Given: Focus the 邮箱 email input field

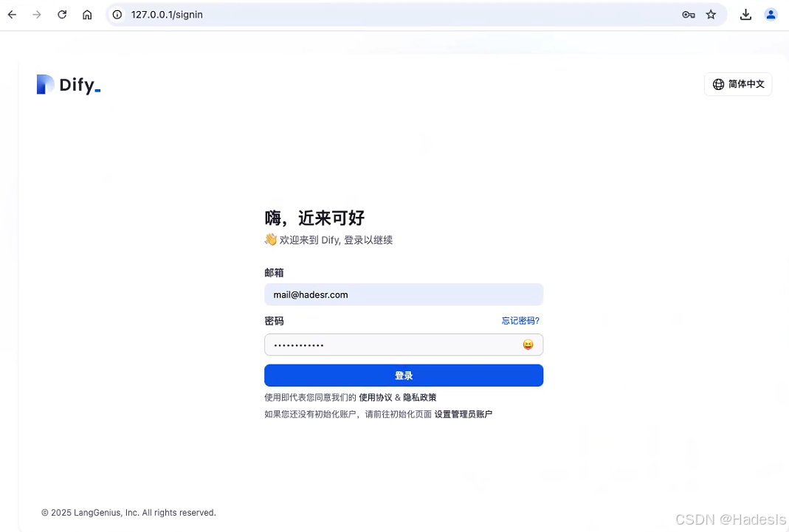Looking at the screenshot, I should (x=404, y=294).
